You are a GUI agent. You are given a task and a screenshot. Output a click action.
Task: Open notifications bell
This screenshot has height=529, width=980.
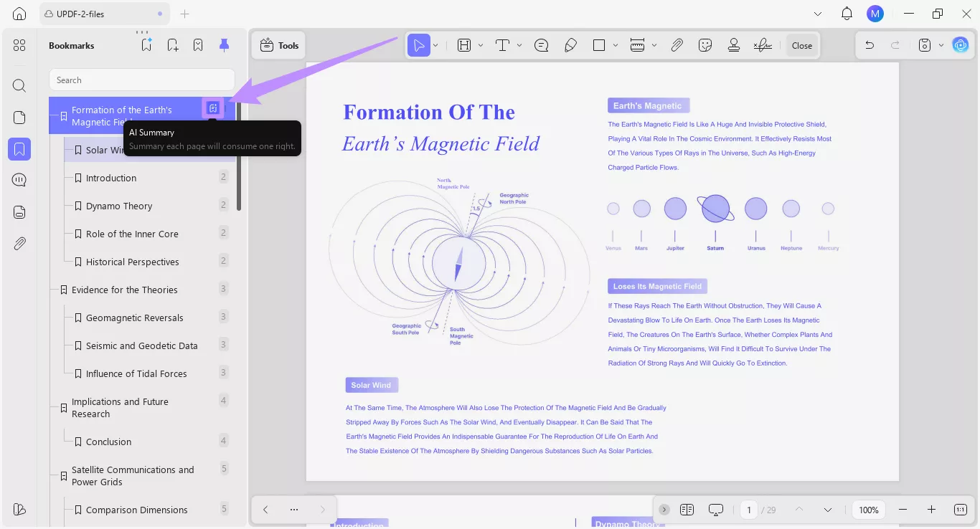tap(847, 14)
